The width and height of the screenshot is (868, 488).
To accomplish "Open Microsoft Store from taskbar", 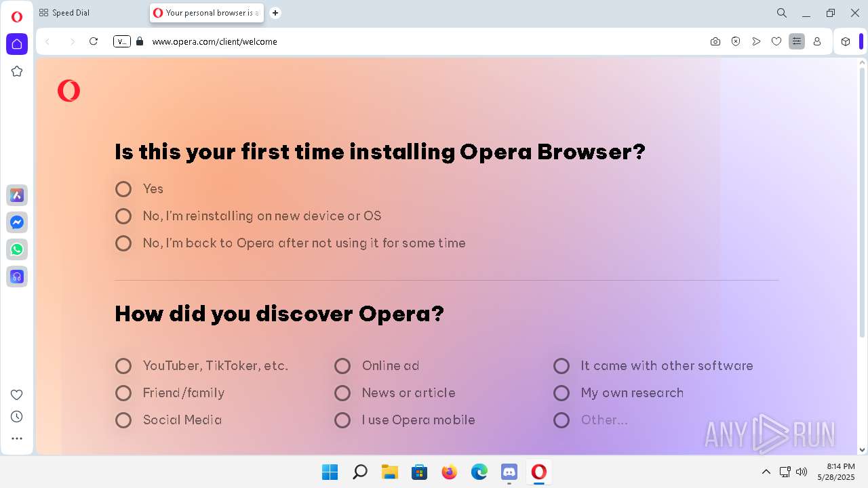I will pos(420,472).
